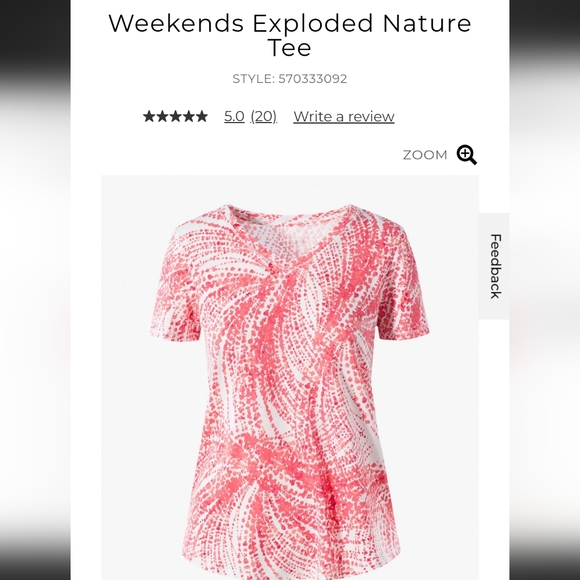Click the blurred background left of page
580x580 pixels.
pyautogui.click(x=35, y=290)
